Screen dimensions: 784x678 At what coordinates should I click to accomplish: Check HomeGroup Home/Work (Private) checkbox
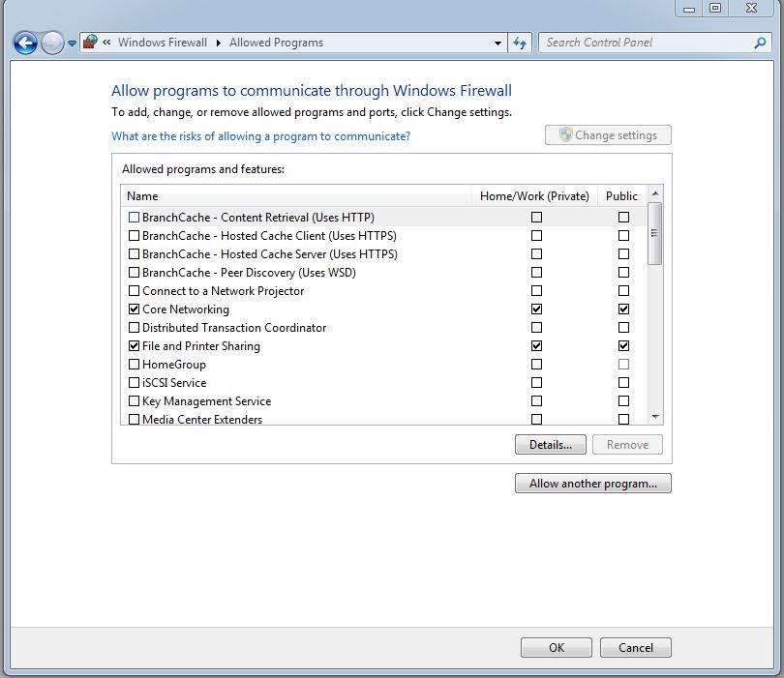pos(536,365)
